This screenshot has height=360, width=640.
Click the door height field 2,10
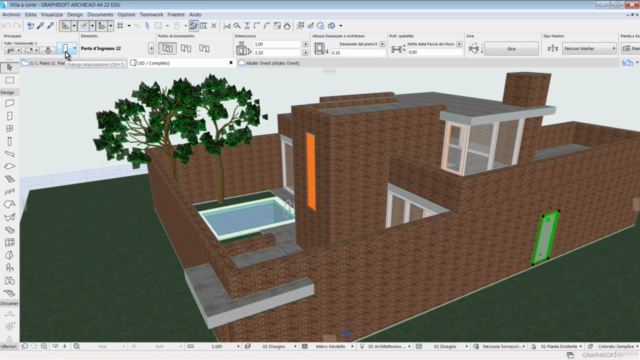point(277,53)
